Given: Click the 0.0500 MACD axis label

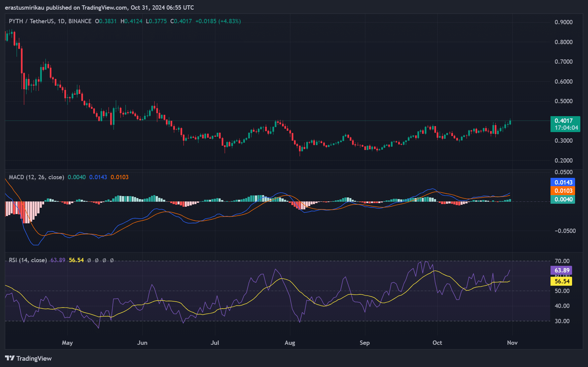Looking at the screenshot, I should pos(563,172).
